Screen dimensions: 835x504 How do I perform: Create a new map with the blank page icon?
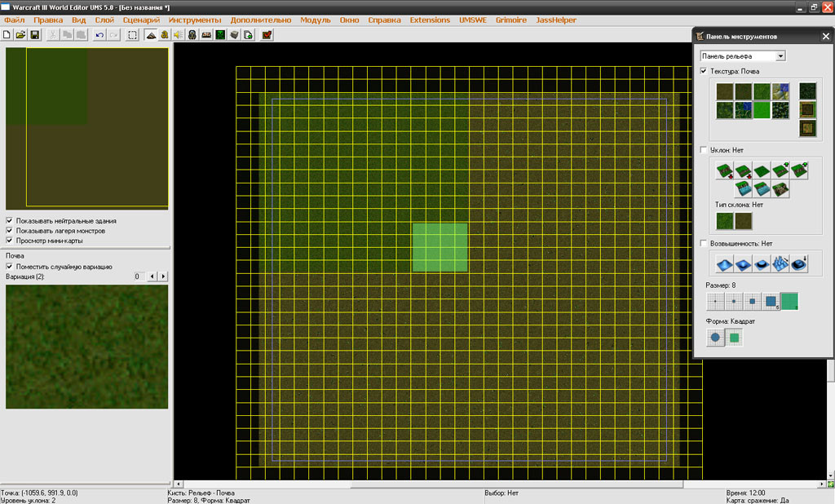(x=7, y=34)
